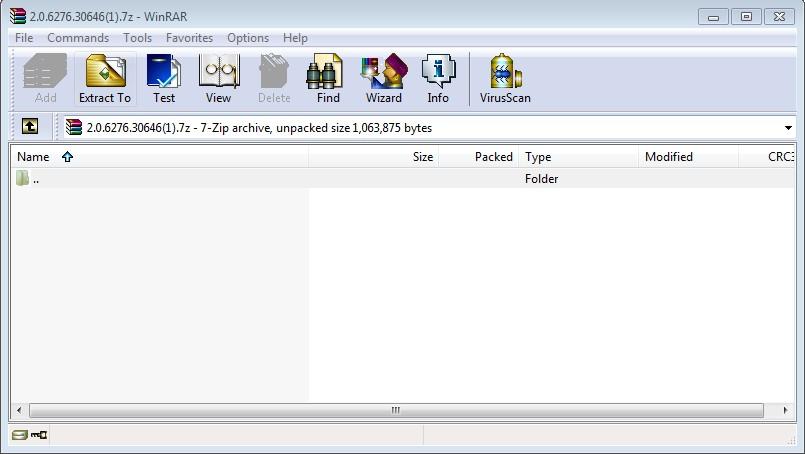Open the Options menu
Screen dimensions: 805x454
coord(248,38)
